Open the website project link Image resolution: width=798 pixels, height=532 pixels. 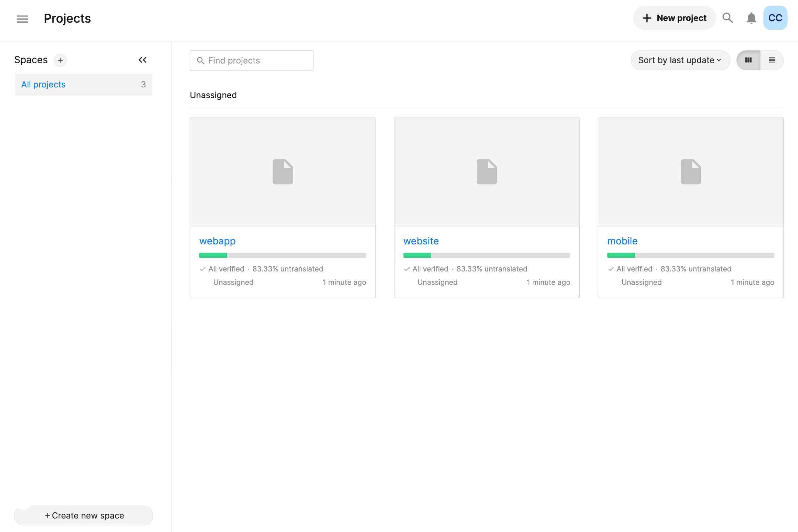[x=421, y=241]
